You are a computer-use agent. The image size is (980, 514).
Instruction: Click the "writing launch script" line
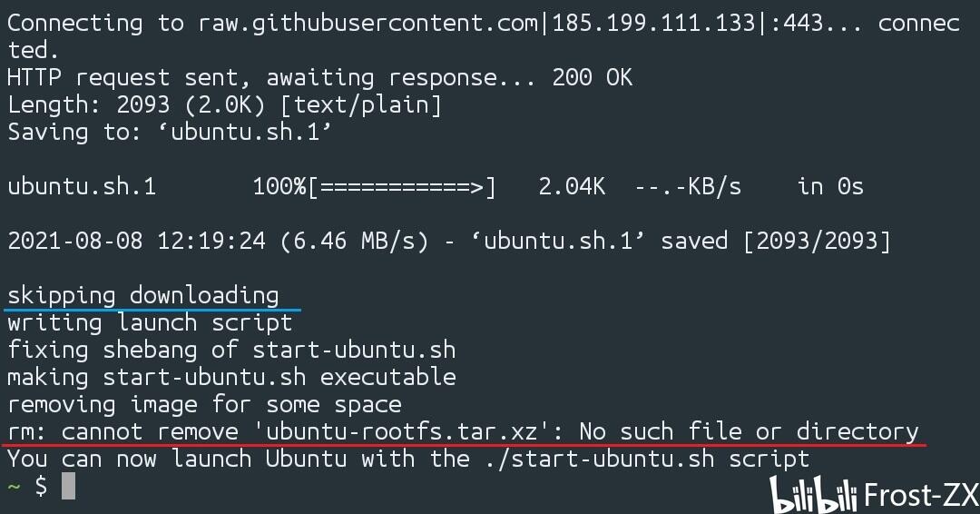(150, 322)
